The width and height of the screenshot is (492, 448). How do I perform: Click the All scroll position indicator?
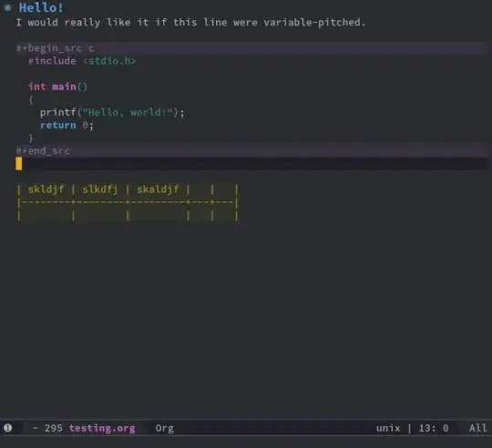click(478, 428)
